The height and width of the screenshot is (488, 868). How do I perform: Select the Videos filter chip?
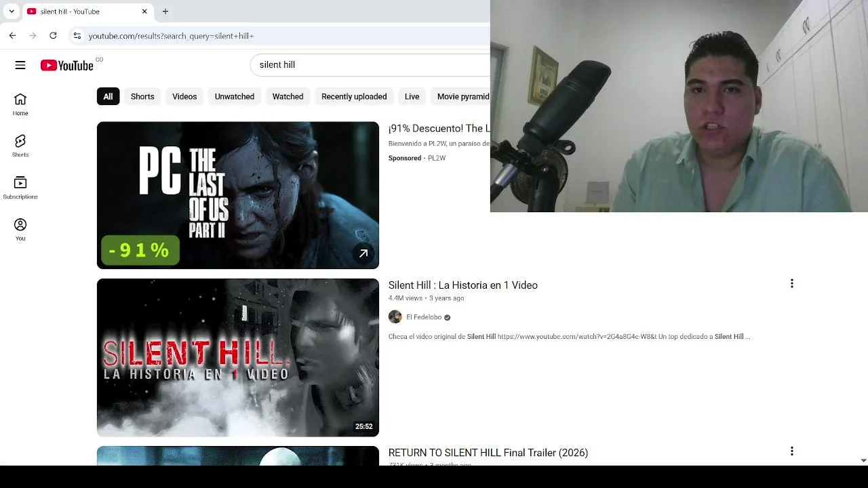pos(184,96)
